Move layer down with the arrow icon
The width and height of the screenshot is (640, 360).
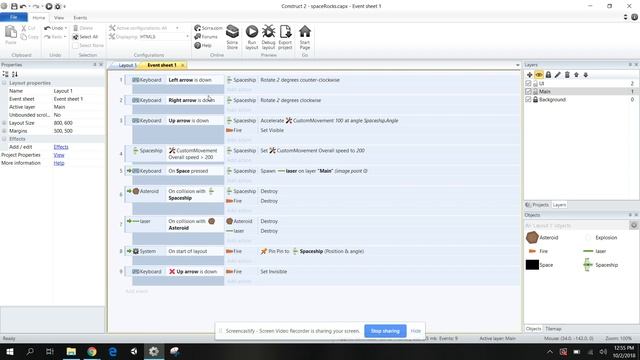pos(586,75)
